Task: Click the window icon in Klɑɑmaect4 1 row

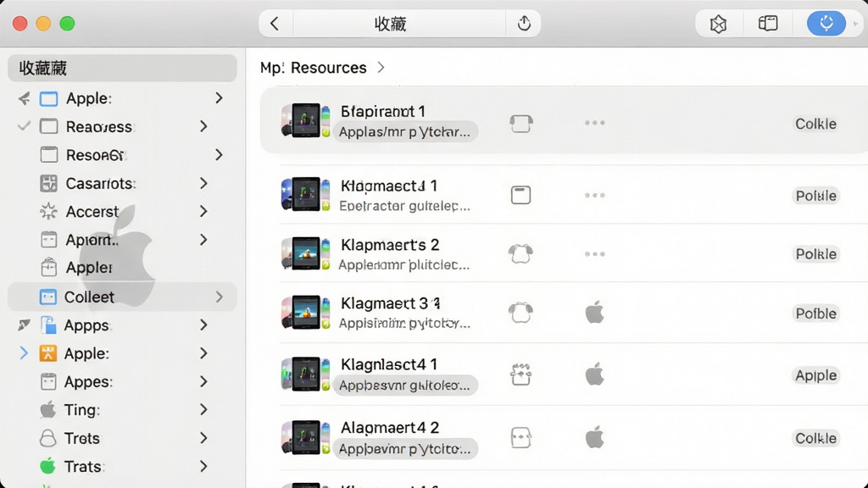Action: tap(521, 195)
